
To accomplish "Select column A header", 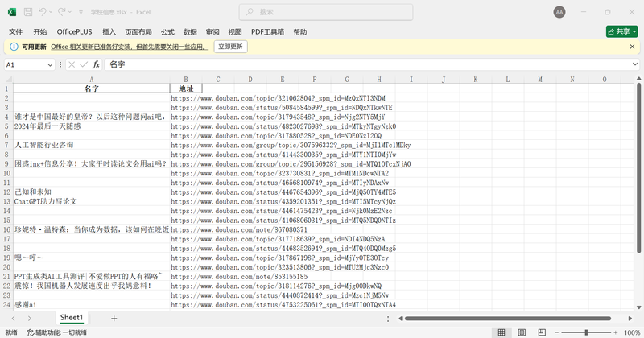I will click(92, 79).
